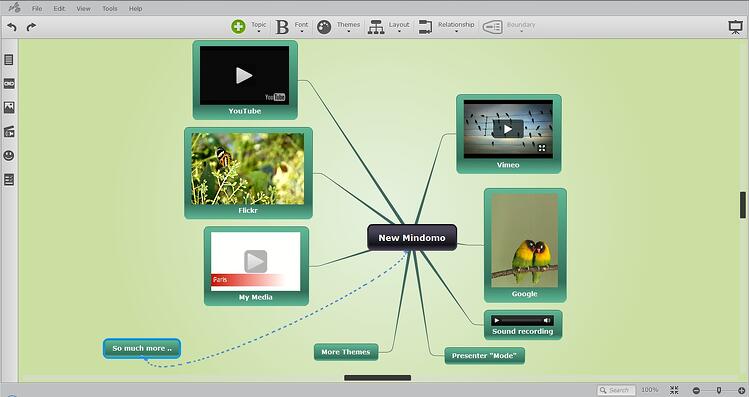Select the So much more .. topic
The height and width of the screenshot is (397, 749).
point(142,348)
